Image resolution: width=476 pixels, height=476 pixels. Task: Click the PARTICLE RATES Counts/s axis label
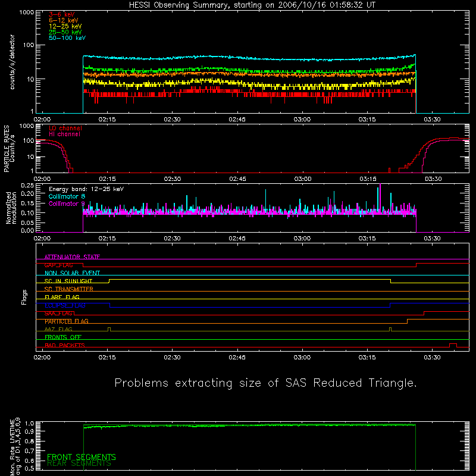9,149
